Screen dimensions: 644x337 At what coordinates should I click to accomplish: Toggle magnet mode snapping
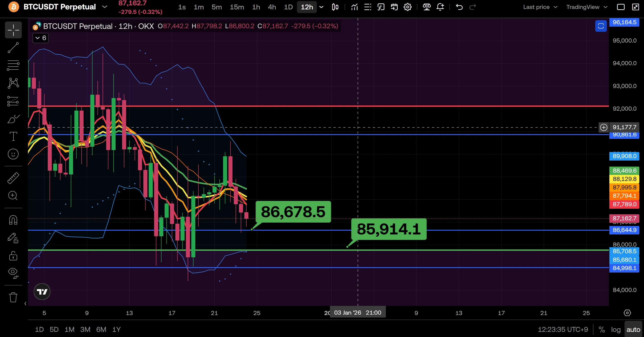click(13, 220)
